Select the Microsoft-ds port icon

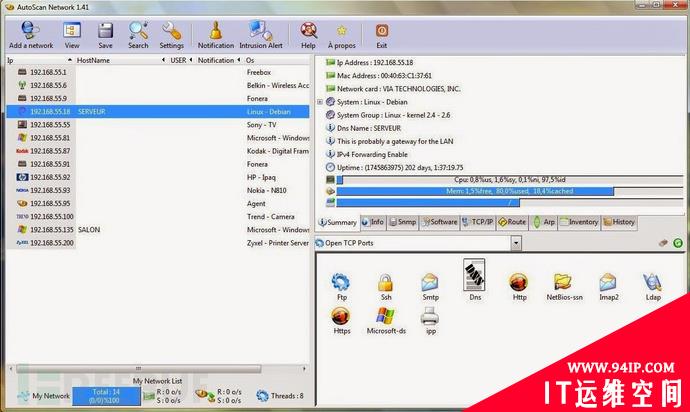pos(386,320)
